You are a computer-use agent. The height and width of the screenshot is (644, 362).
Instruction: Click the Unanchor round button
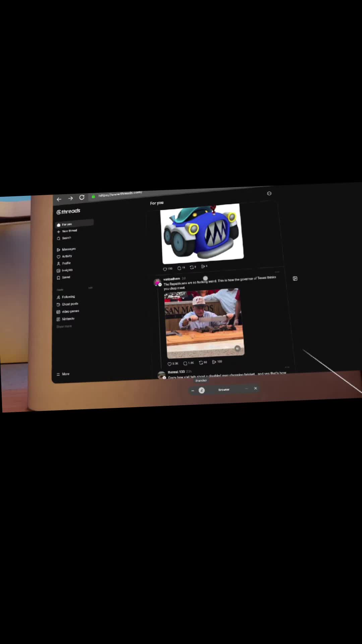coord(201,390)
